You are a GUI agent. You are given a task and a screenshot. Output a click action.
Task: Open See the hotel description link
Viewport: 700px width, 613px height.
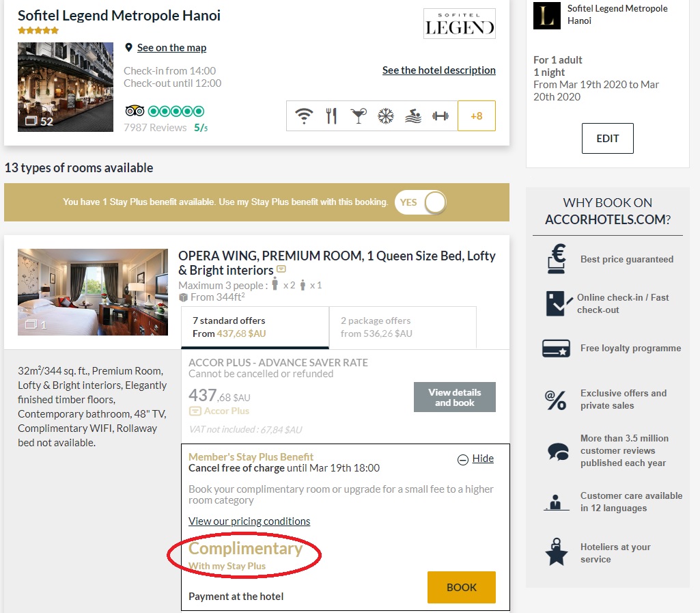click(x=439, y=70)
